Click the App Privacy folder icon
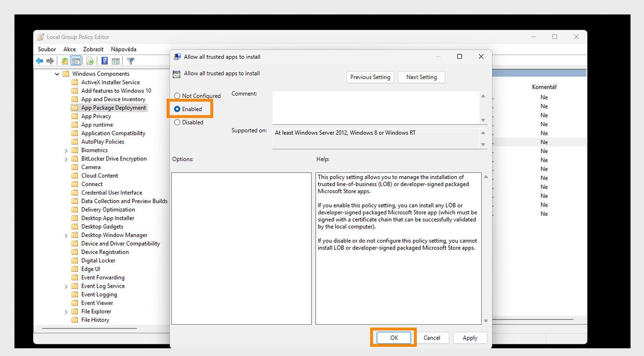Image resolution: width=644 pixels, height=356 pixels. (75, 116)
